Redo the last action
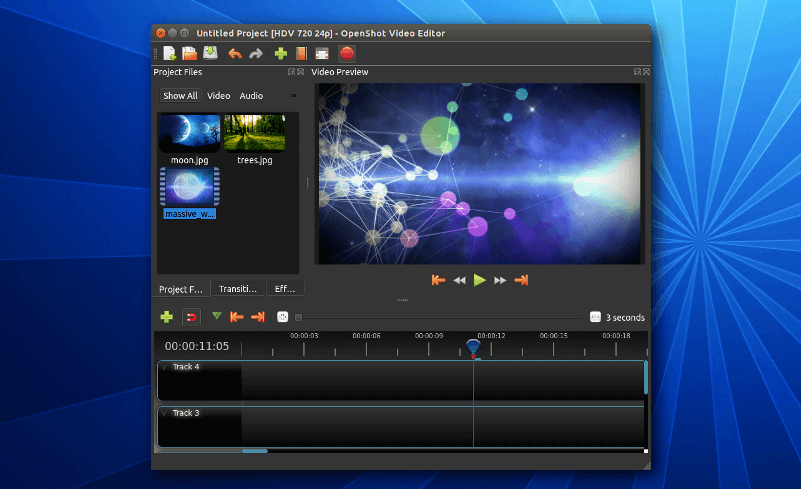The image size is (801, 489). pos(256,54)
